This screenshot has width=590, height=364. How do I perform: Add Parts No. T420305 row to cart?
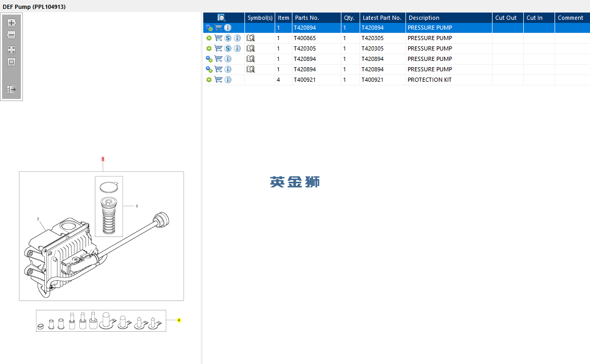218,48
